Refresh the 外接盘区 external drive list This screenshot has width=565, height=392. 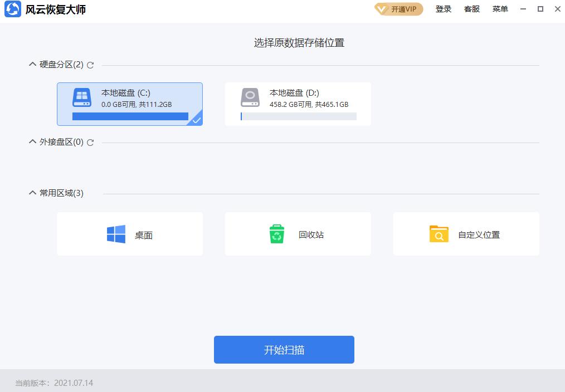(x=91, y=143)
